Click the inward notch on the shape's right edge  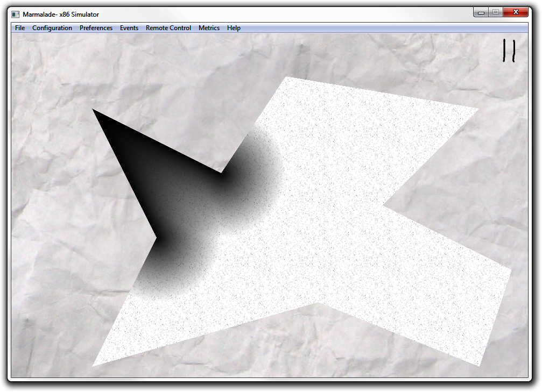pos(384,206)
